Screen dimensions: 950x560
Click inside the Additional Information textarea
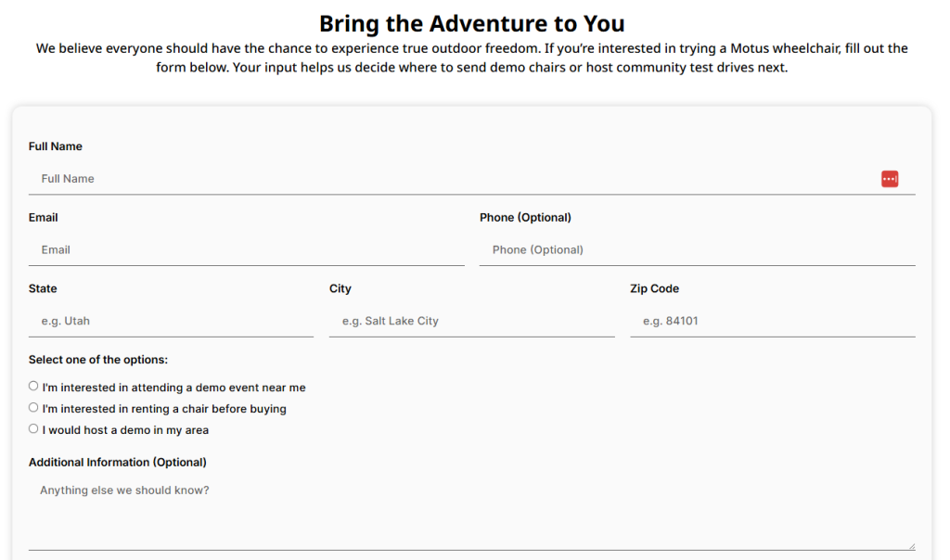pos(471,514)
